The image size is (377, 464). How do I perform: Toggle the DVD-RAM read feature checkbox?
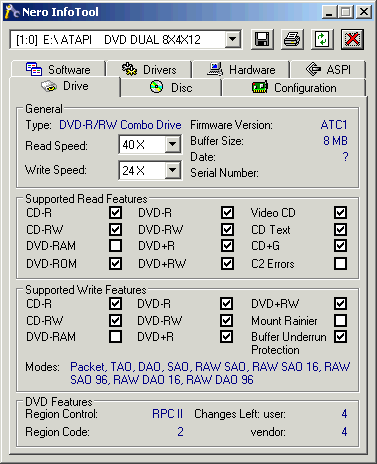point(115,246)
